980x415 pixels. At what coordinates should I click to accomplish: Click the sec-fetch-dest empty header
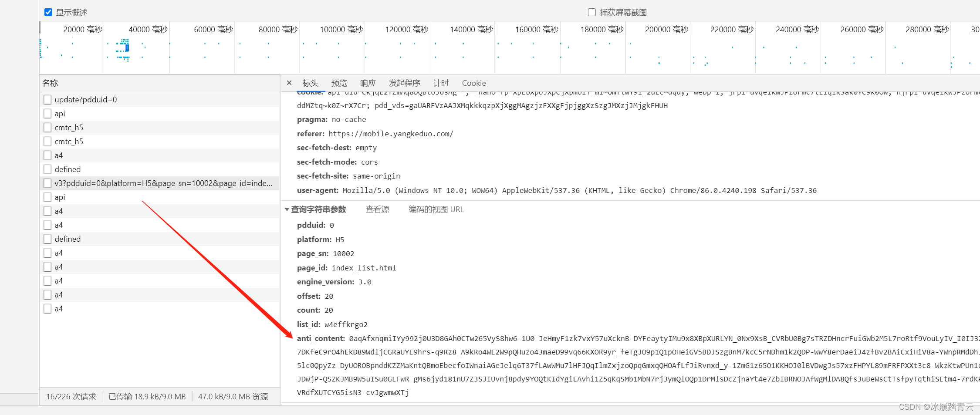tap(337, 148)
